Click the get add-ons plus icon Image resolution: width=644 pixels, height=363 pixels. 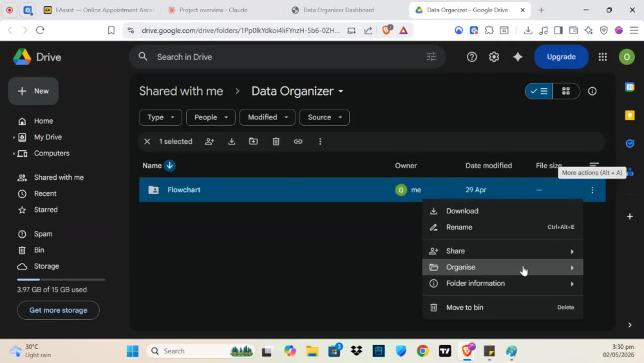coord(630,216)
